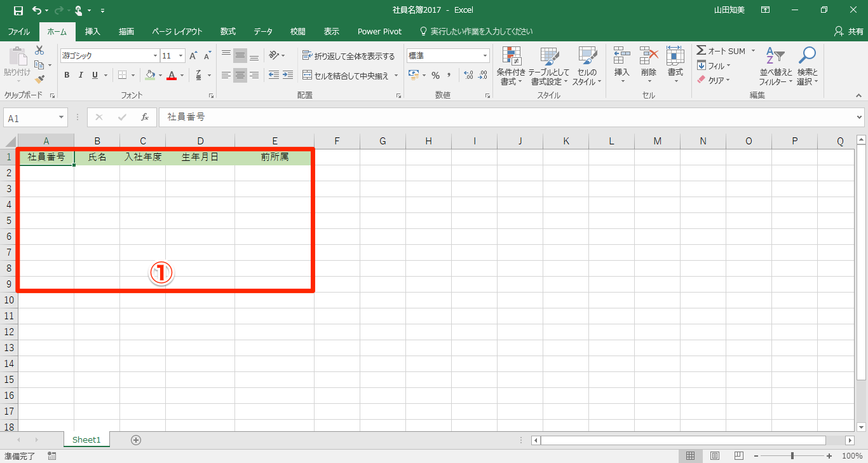Increase the cell indent

point(287,75)
